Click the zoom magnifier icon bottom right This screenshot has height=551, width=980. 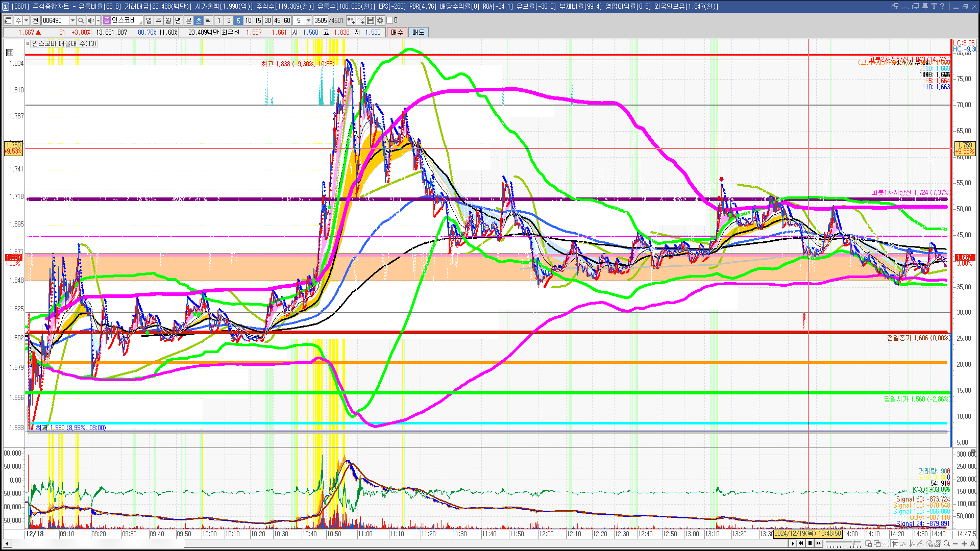click(947, 544)
